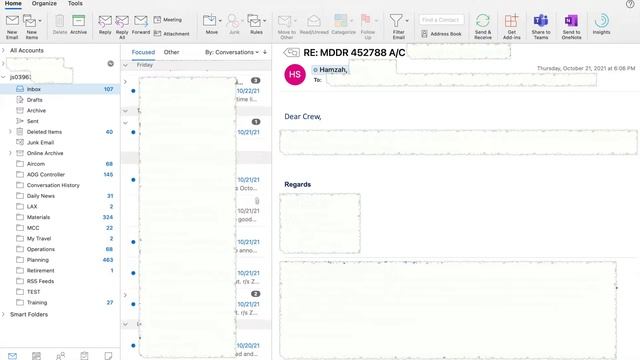The height and width of the screenshot is (360, 640).
Task: Flag the message with Follow Up
Action: (368, 27)
